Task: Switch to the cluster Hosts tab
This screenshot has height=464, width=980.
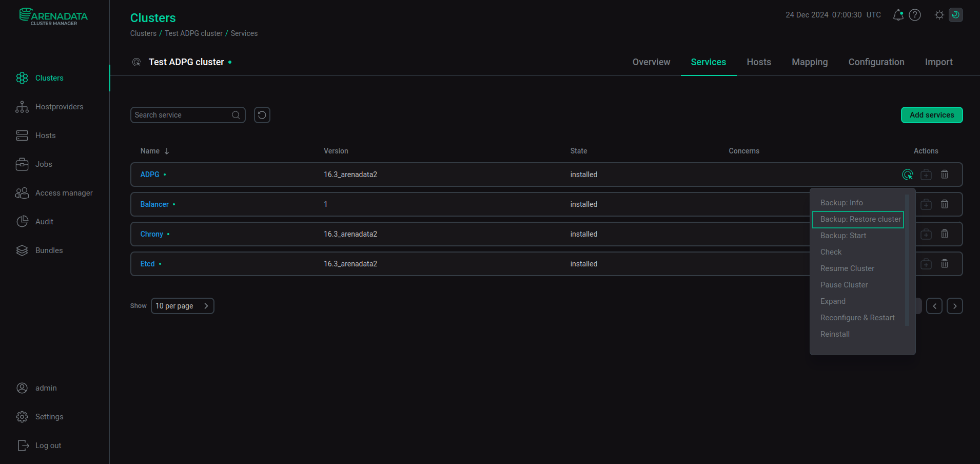Action: pos(759,62)
